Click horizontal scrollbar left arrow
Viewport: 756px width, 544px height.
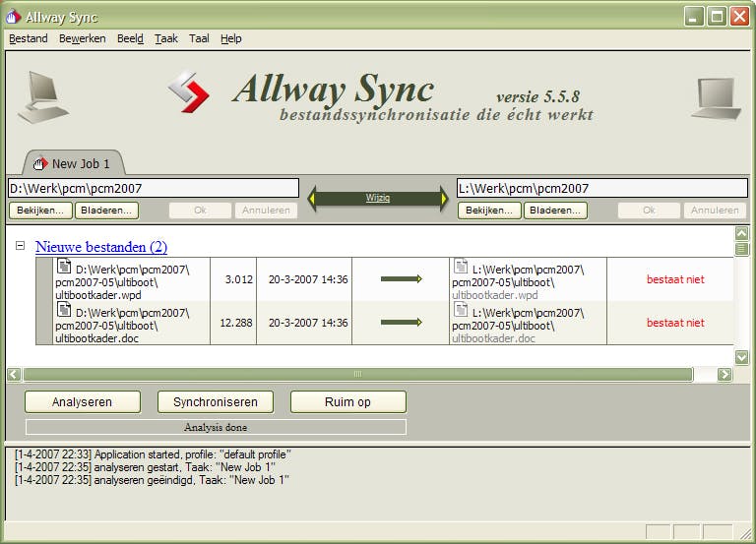coord(14,375)
